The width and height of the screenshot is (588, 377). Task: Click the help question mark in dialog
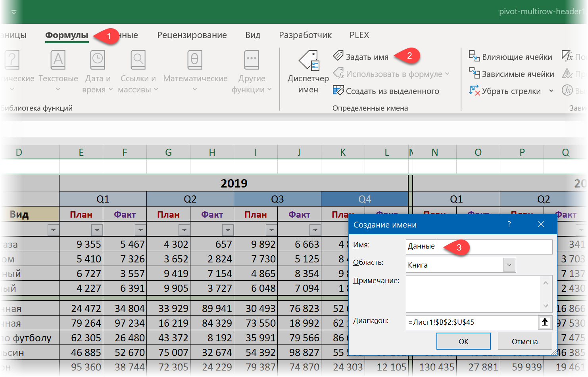point(509,224)
